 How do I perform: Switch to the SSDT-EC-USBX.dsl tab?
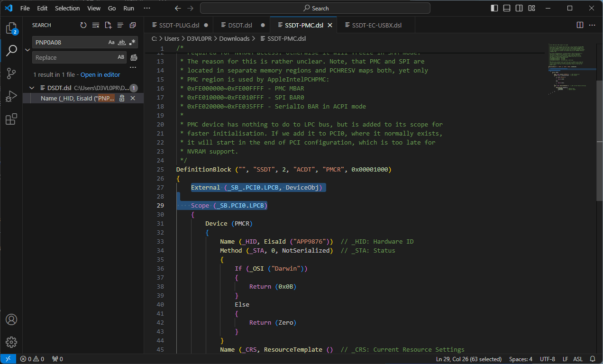[x=376, y=25]
